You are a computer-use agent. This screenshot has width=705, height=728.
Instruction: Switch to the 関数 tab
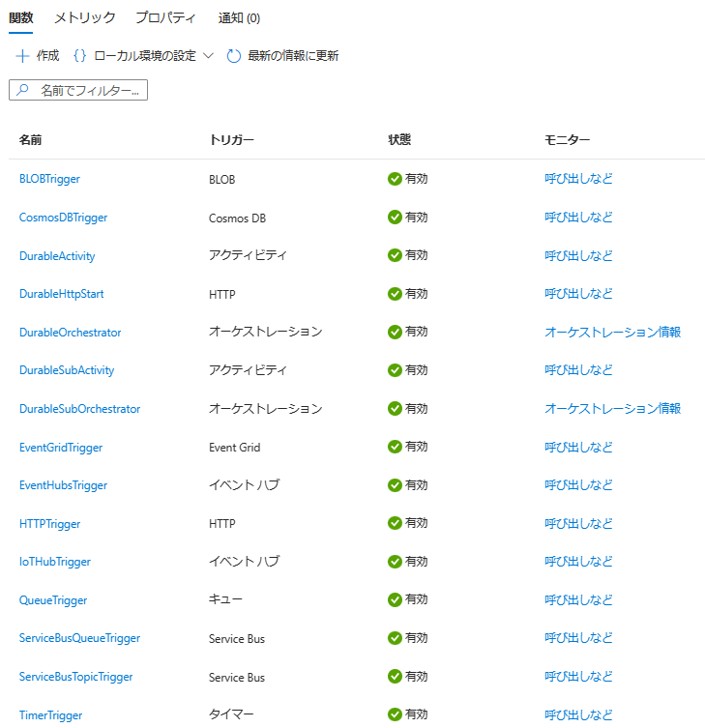pyautogui.click(x=21, y=18)
